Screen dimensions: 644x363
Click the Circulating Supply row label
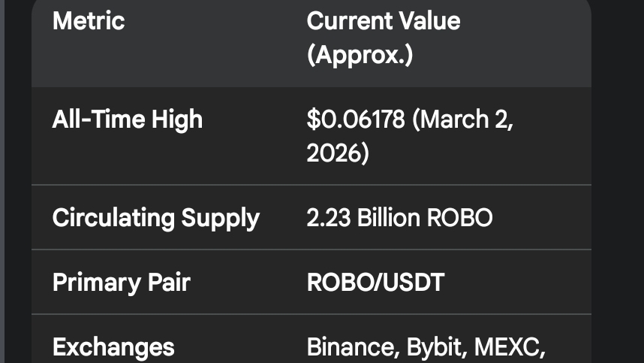coord(155,218)
